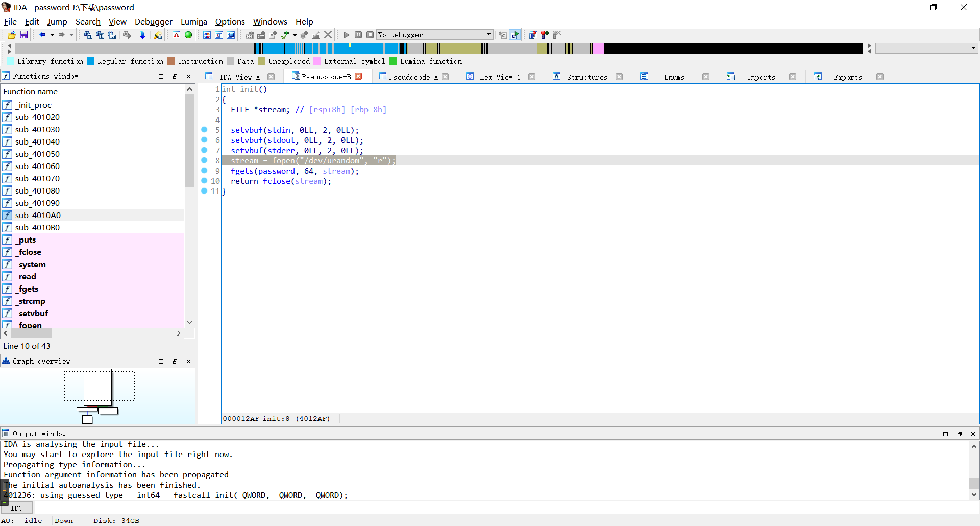This screenshot has width=980, height=526.
Task: Start the process with the play button
Action: [347, 35]
